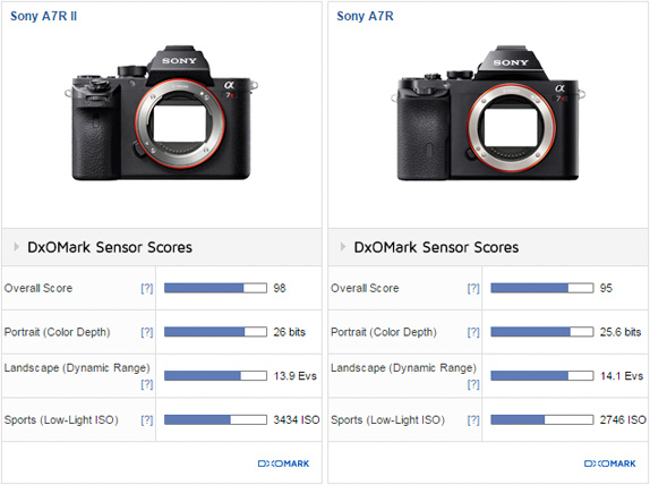This screenshot has height=485, width=650.
Task: Select the A7R II overall score value 98
Action: click(279, 288)
